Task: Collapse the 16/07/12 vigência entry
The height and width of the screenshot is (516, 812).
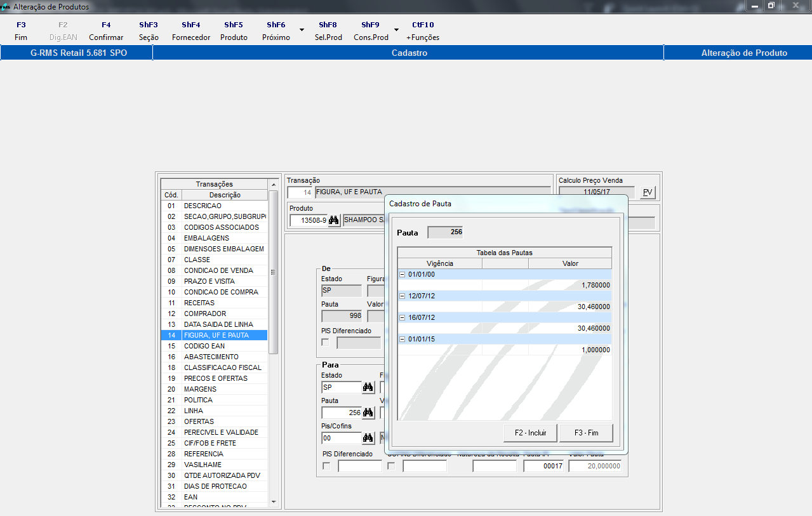Action: 402,317
